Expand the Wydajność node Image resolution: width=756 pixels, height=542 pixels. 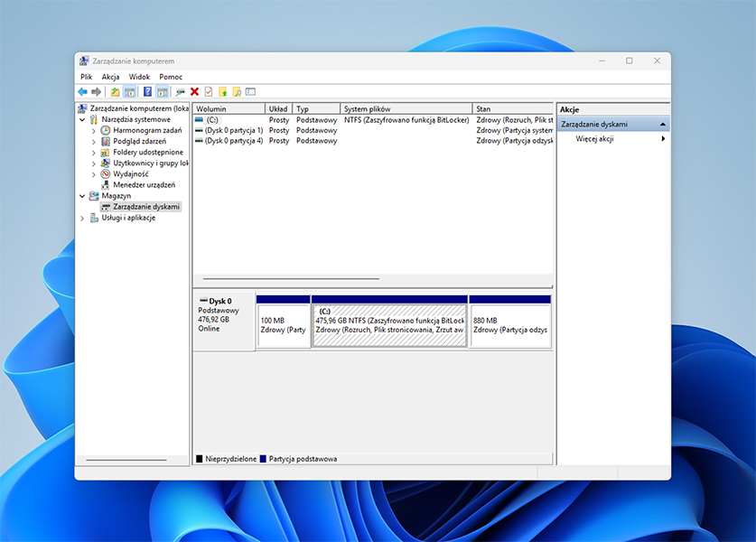click(x=94, y=174)
